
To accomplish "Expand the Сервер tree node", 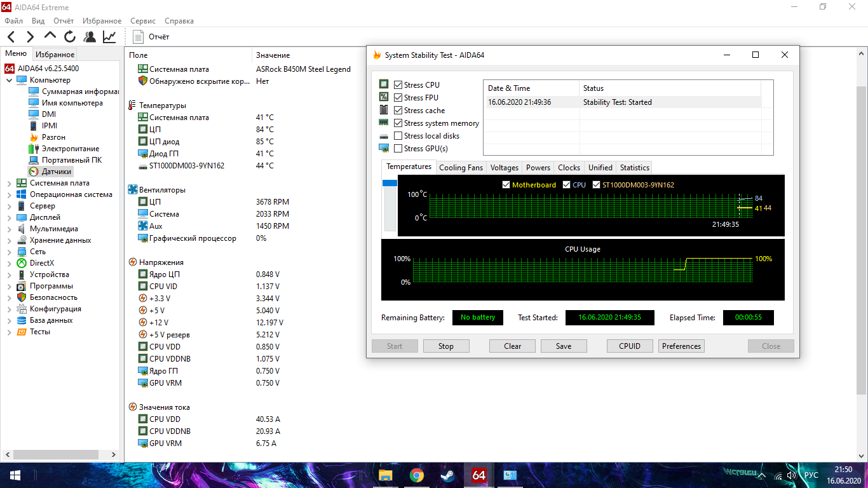I will coord(10,206).
